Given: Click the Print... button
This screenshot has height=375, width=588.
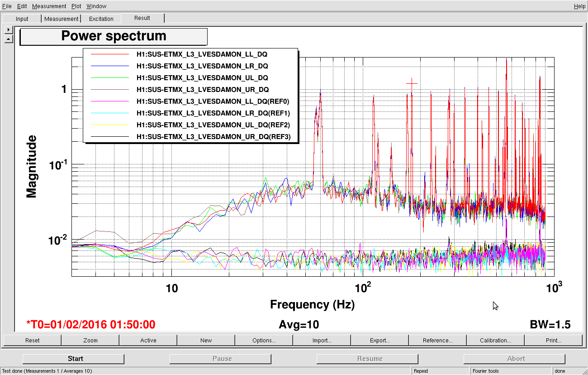Looking at the screenshot, I should point(553,340).
